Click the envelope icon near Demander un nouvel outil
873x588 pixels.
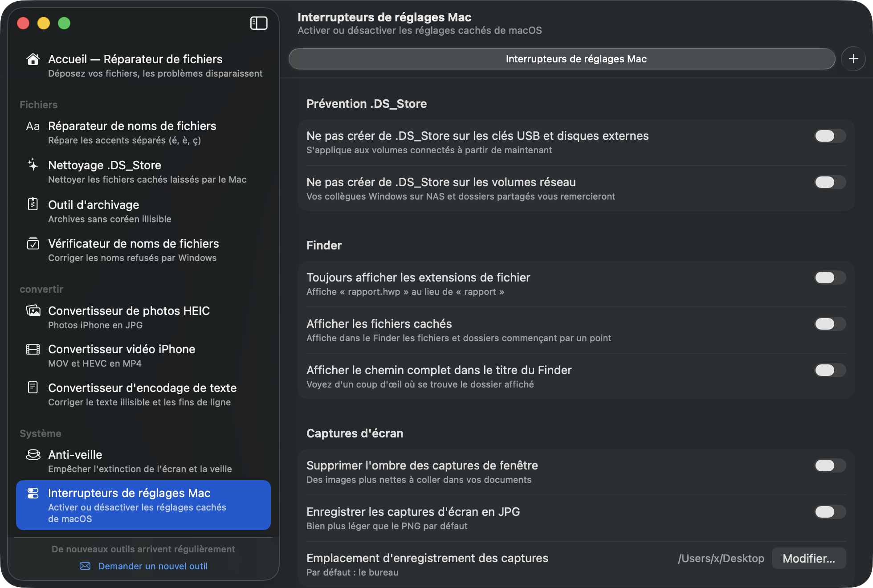[85, 566]
